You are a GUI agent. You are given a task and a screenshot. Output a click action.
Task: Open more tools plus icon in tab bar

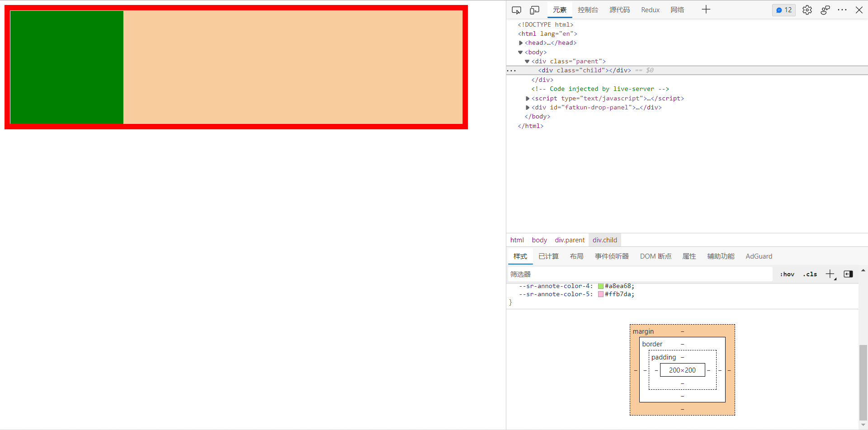(706, 9)
